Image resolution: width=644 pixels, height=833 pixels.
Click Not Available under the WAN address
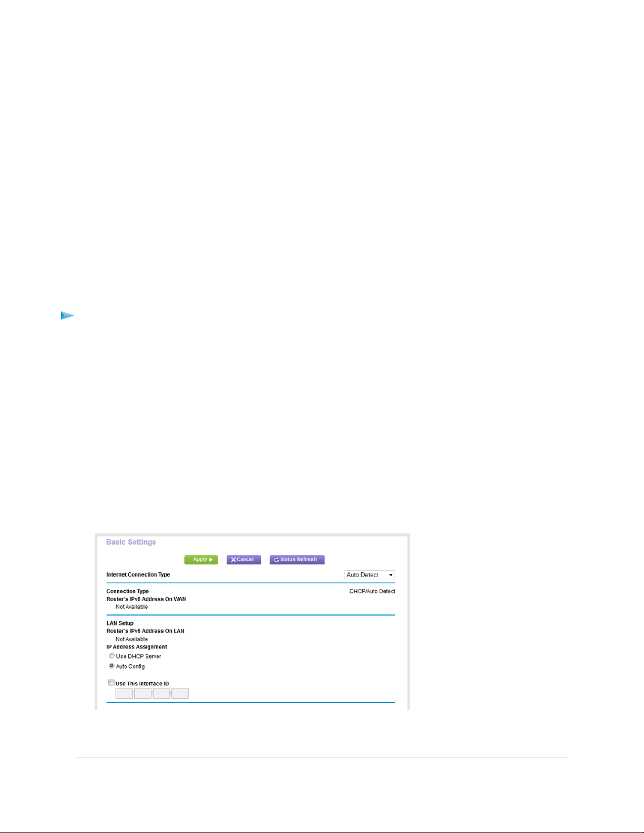[x=131, y=607]
